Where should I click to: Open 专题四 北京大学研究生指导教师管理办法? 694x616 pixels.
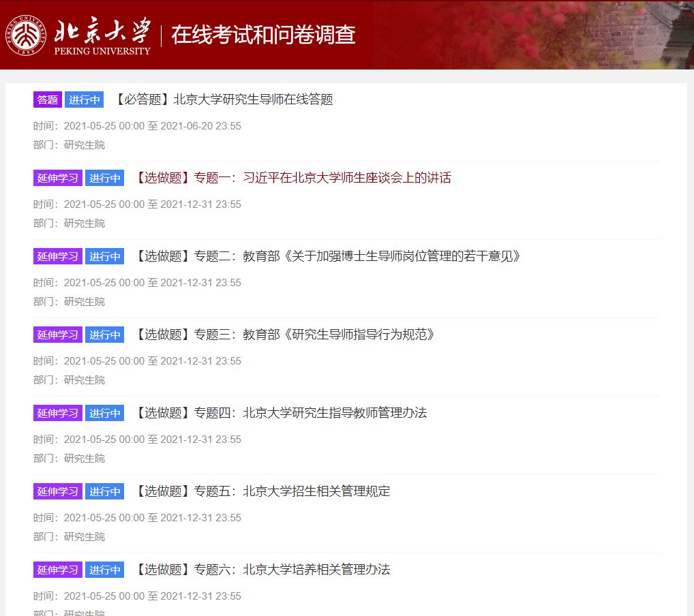click(x=281, y=413)
